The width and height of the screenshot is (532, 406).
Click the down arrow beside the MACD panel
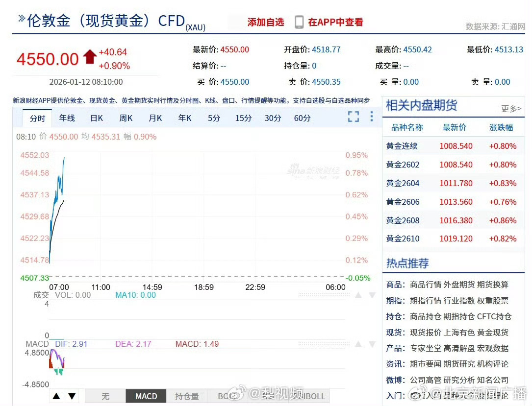[x=372, y=344]
